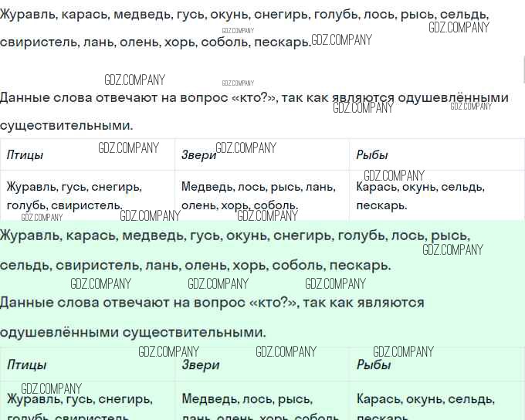The width and height of the screenshot is (525, 420).
Task: Click the word "Журавль" opening the green paragraph
Action: [29, 235]
